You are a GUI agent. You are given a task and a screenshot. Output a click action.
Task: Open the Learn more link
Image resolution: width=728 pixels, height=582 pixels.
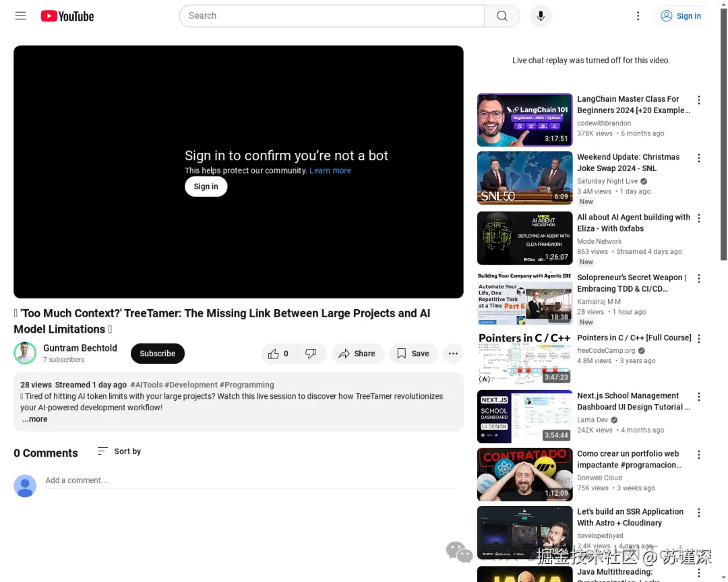pos(330,170)
